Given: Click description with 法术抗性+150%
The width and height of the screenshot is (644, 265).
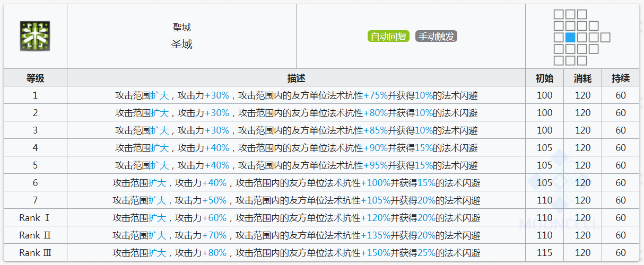Looking at the screenshot, I should coord(296,253).
